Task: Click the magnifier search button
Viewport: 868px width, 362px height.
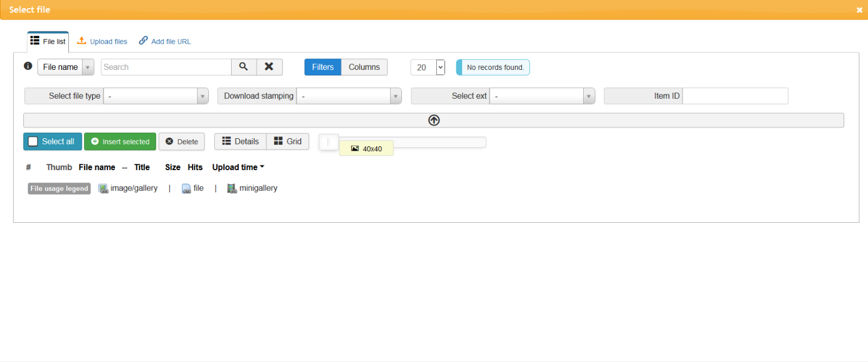Action: 244,67
